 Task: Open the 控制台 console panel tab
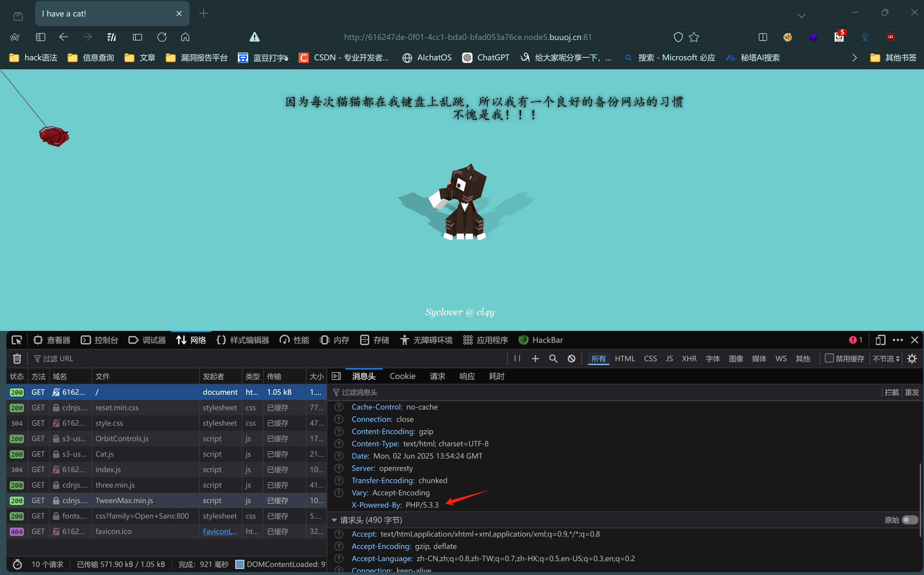100,340
